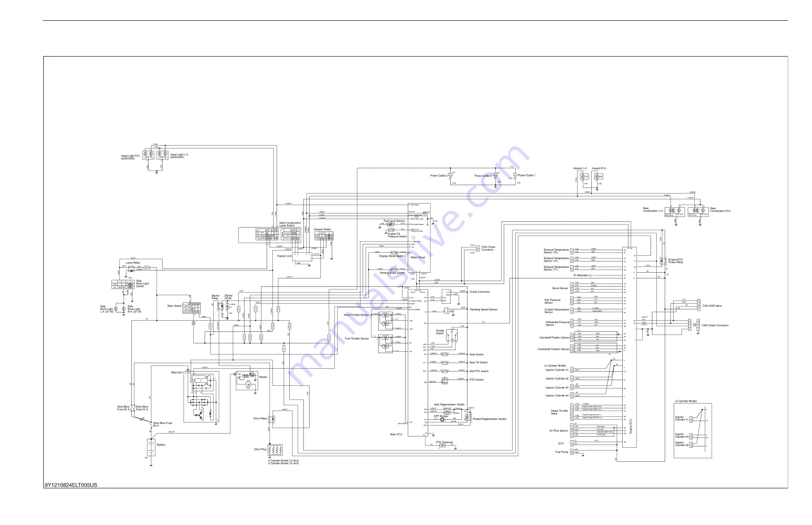Image resolution: width=812 pixels, height=525 pixels.
Task: Click the Power Outlet 1 socket symbol
Action: click(x=515, y=175)
